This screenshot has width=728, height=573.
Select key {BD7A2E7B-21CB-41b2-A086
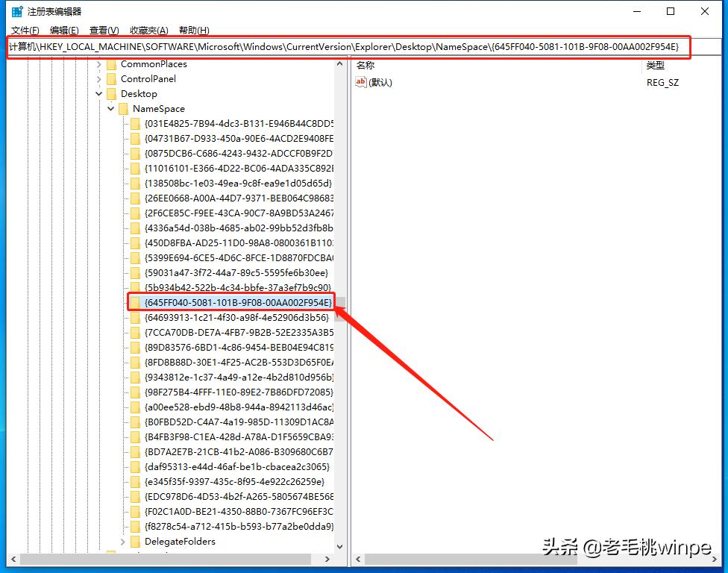[x=239, y=452]
